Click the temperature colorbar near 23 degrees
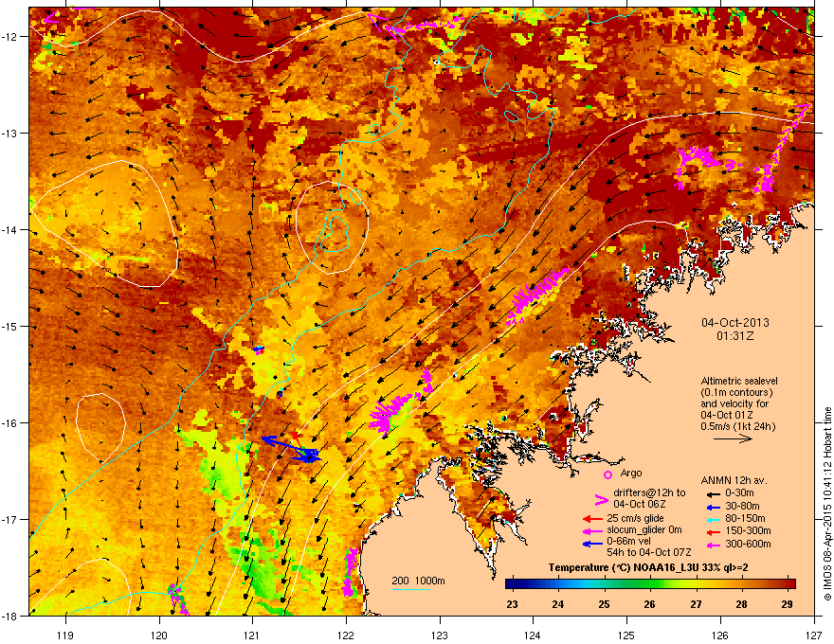Image resolution: width=834 pixels, height=644 pixels. [512, 584]
